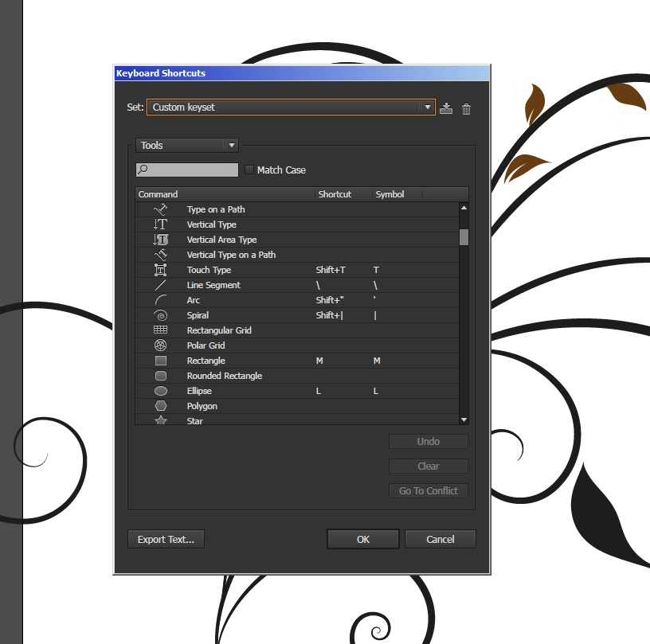Screen dimensions: 650x644
Task: Click the Type on a Path tool icon
Action: coord(160,209)
